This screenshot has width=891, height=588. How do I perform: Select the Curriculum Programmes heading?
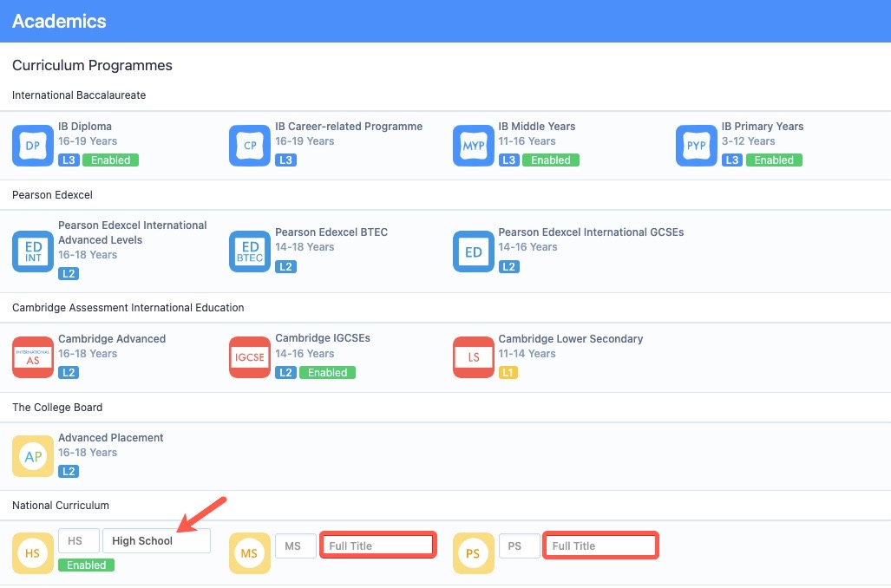coord(92,65)
